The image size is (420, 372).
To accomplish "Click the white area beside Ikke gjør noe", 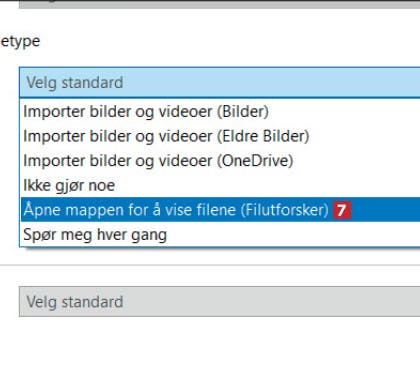I will click(267, 185).
